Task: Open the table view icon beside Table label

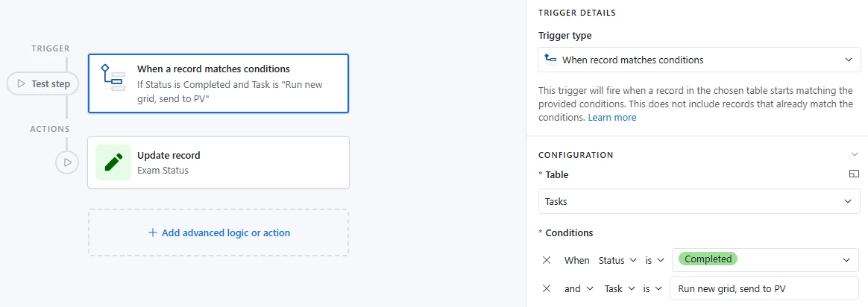Action: click(854, 174)
